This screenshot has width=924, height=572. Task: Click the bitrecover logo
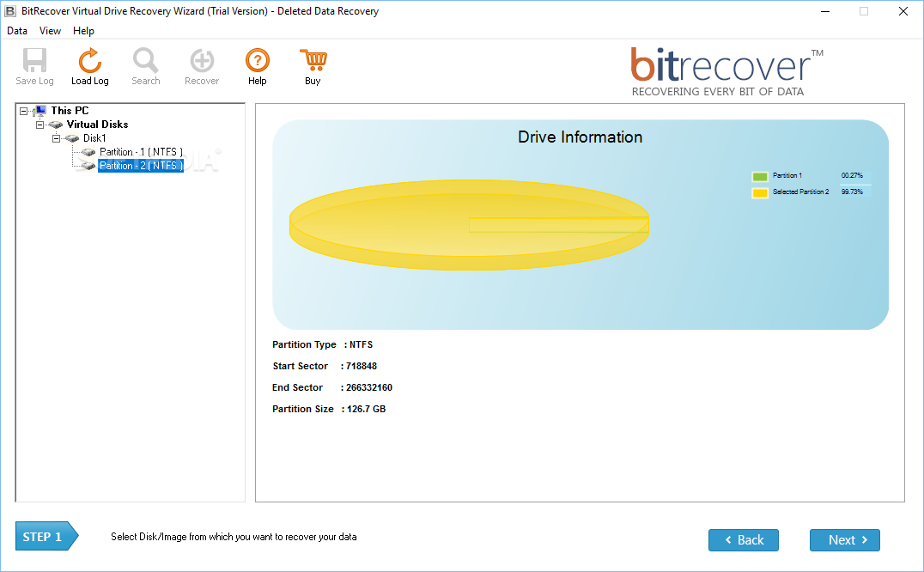pos(726,72)
